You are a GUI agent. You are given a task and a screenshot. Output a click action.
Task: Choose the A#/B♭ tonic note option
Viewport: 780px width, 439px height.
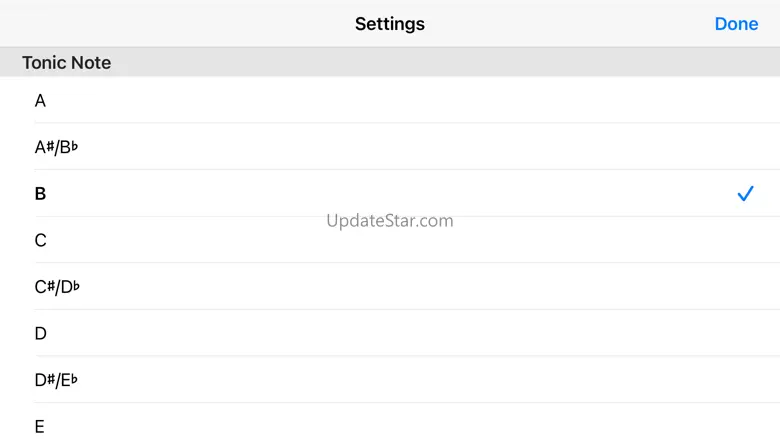390,147
